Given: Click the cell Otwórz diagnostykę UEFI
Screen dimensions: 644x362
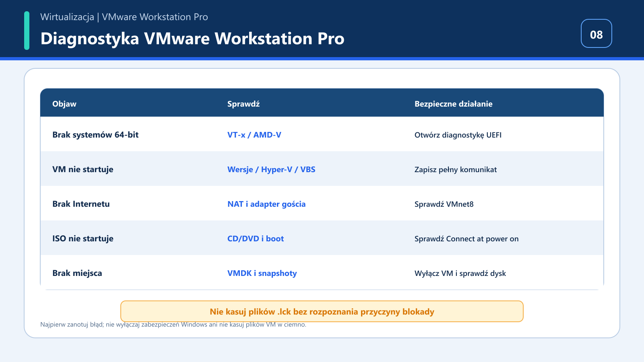Looking at the screenshot, I should coord(458,135).
